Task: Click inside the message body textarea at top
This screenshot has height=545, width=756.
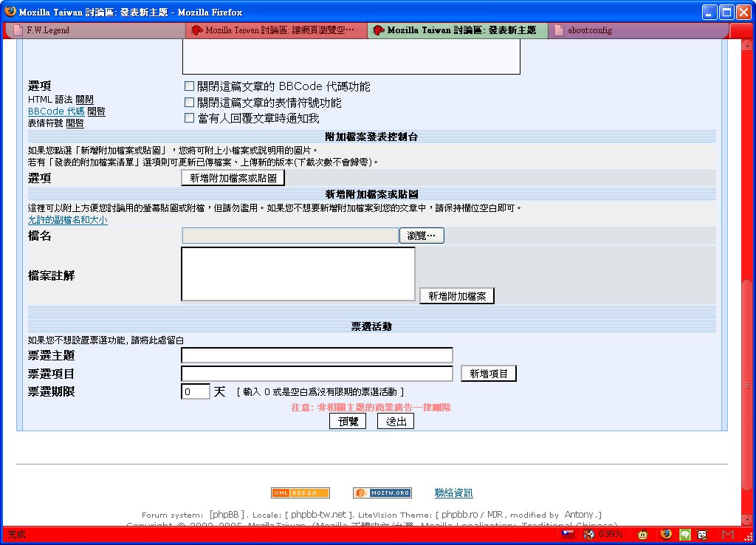Action: tap(351, 56)
